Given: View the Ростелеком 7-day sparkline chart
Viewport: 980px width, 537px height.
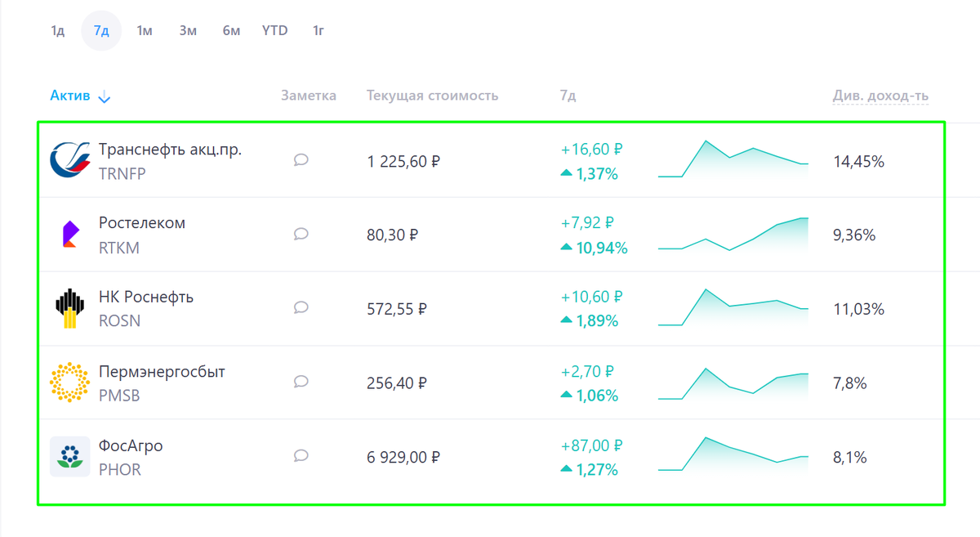Looking at the screenshot, I should [x=733, y=234].
